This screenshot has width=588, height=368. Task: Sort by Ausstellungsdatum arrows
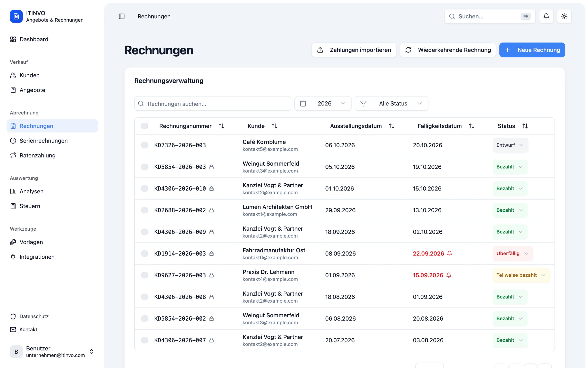(x=391, y=126)
